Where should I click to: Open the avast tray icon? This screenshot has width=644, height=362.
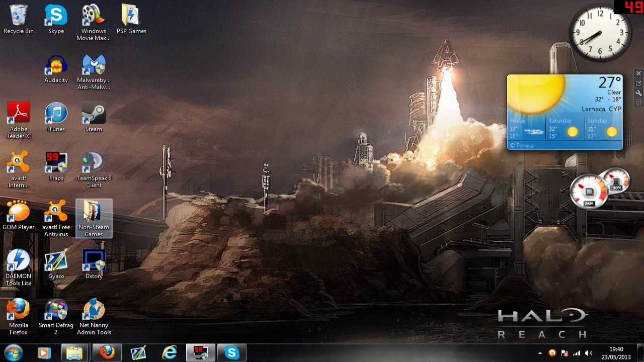coord(552,353)
